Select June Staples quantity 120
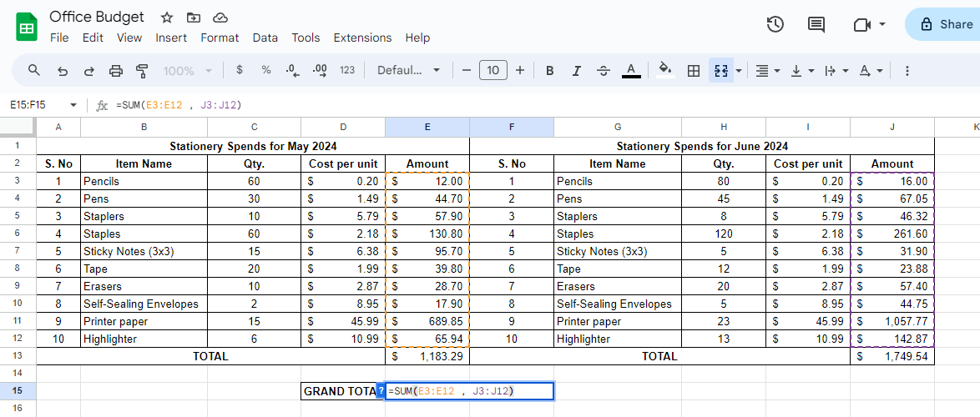980x417 pixels. (724, 234)
